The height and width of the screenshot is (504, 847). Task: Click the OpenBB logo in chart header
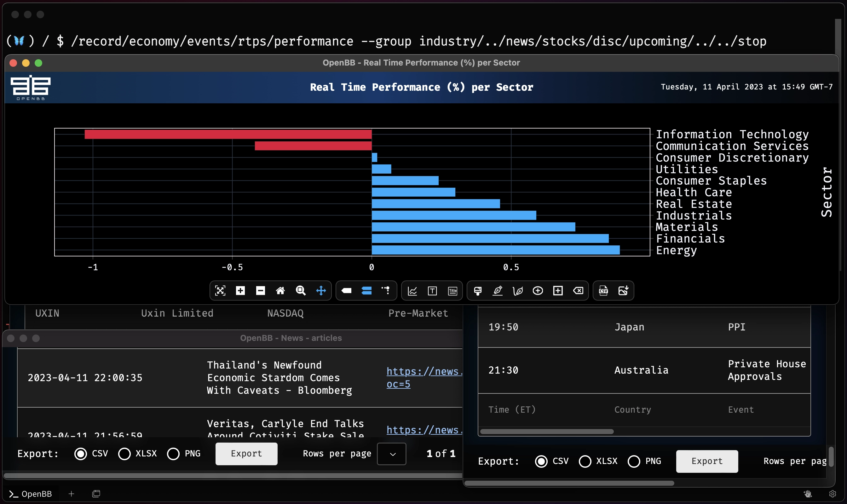coord(31,87)
